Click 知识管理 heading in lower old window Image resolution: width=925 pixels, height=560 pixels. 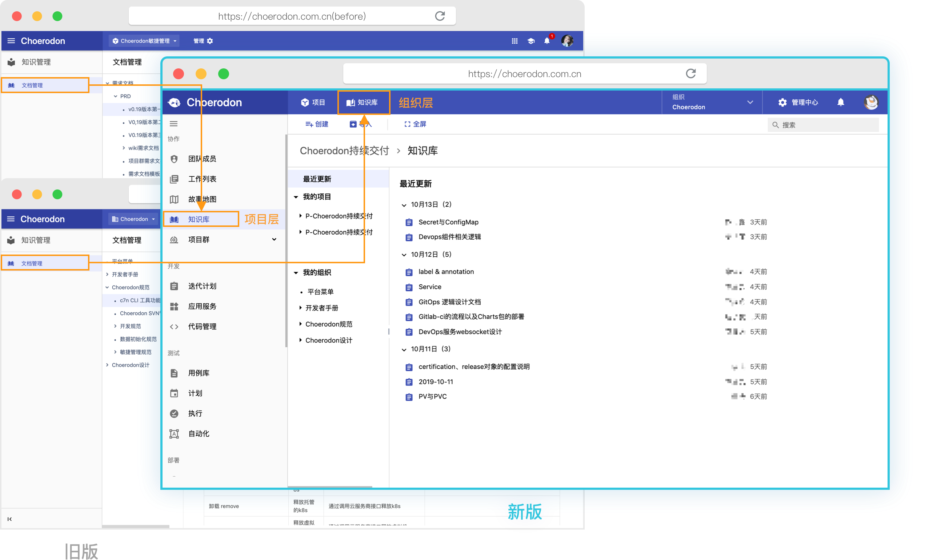[35, 240]
